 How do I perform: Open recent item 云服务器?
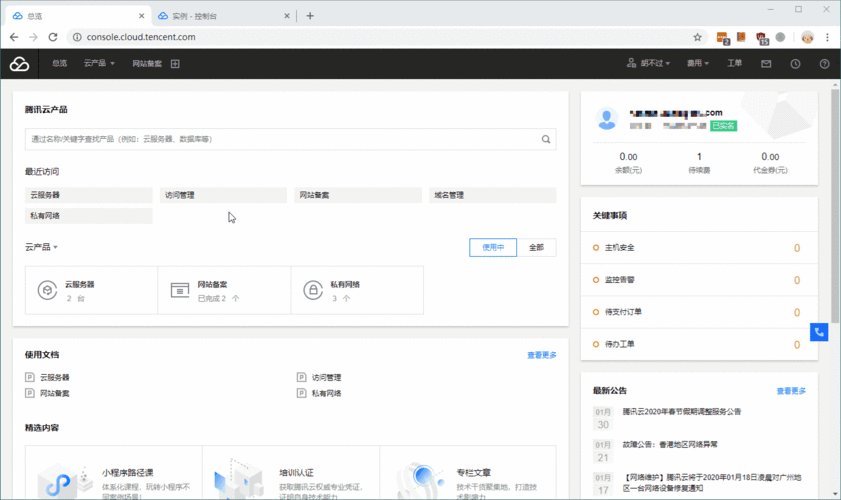click(x=88, y=195)
